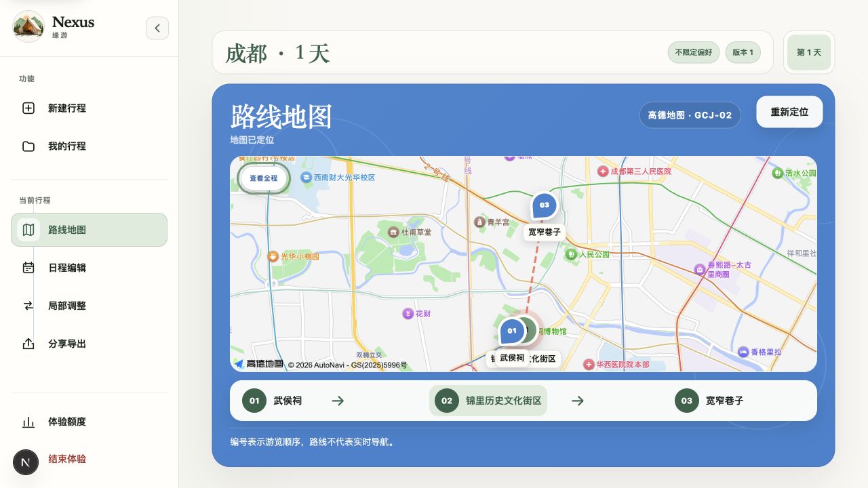Click the 光华小桃园 icon on map

[273, 256]
